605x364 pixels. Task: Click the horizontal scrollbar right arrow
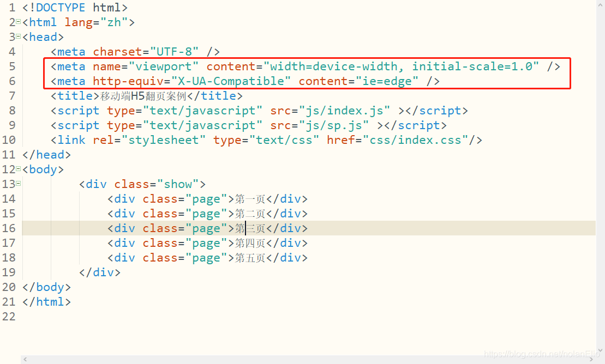click(591, 360)
